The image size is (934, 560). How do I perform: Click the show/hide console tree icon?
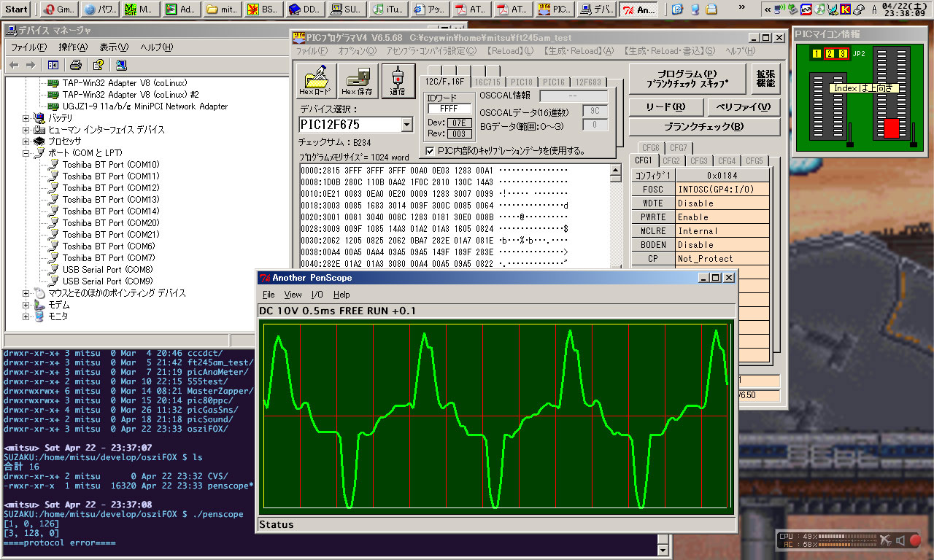tap(53, 65)
